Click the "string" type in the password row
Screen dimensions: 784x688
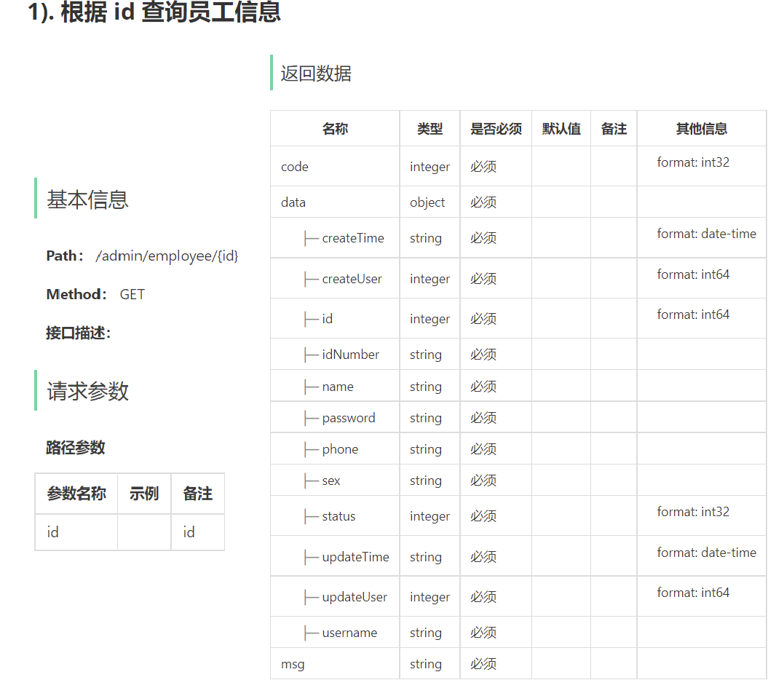pyautogui.click(x=426, y=418)
